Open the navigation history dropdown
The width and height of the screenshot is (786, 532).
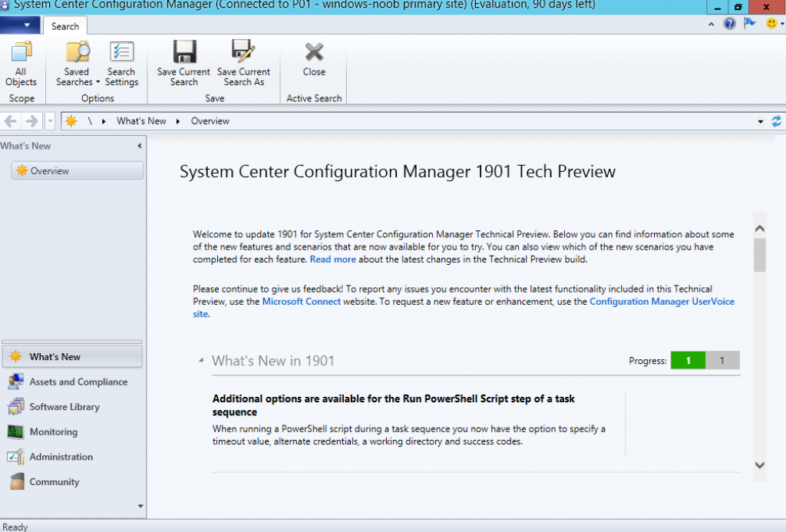50,121
